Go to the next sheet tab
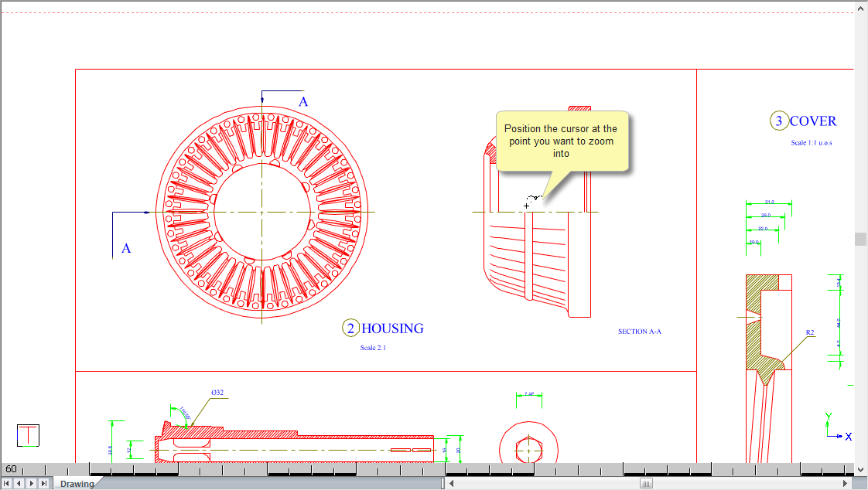This screenshot has width=868, height=490. pyautogui.click(x=32, y=483)
